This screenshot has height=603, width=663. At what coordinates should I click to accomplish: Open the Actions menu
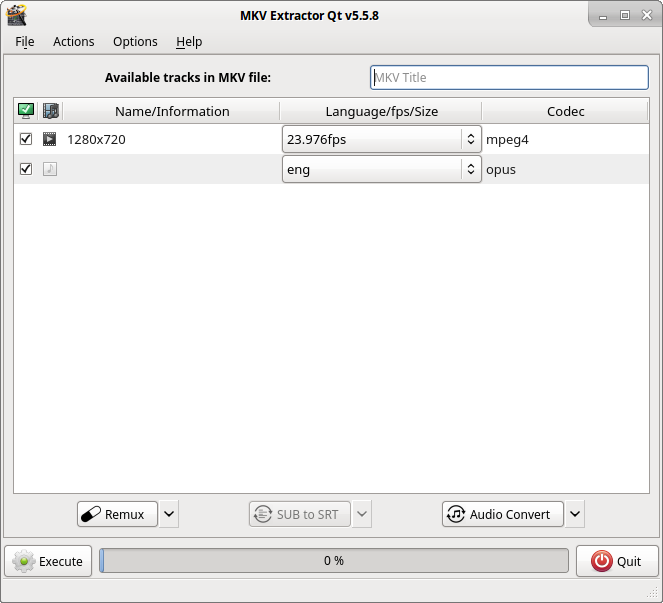point(74,41)
